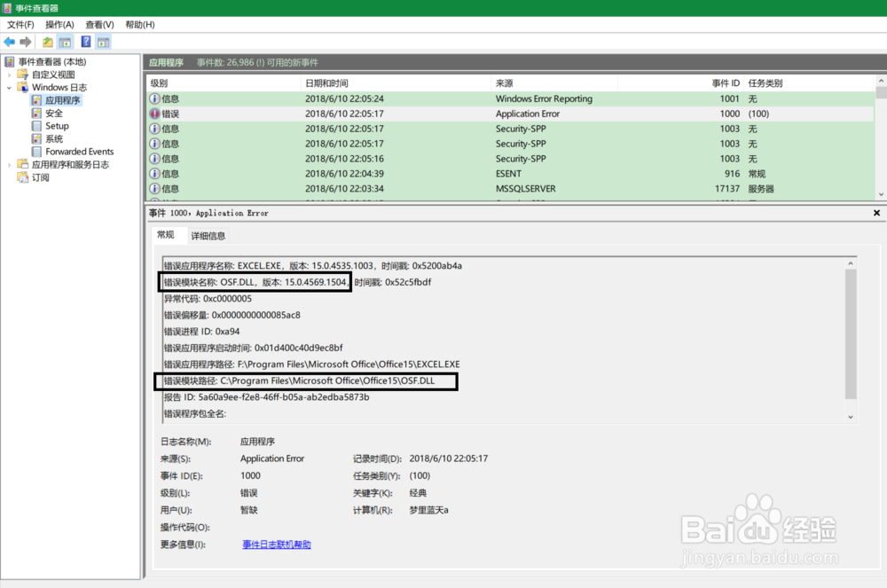The height and width of the screenshot is (588, 887).
Task: Click the 订阅 subscriptions icon
Action: [x=23, y=177]
